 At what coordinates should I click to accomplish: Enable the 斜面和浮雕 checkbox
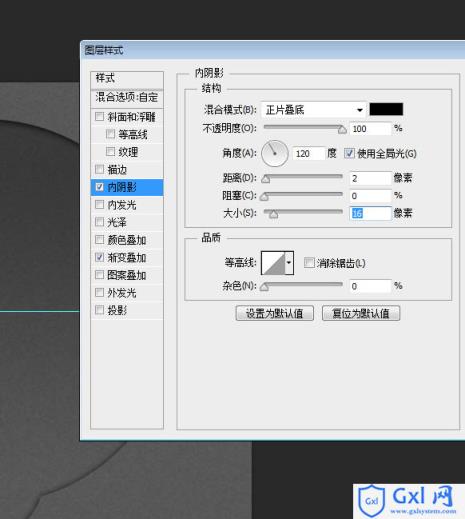point(99,117)
